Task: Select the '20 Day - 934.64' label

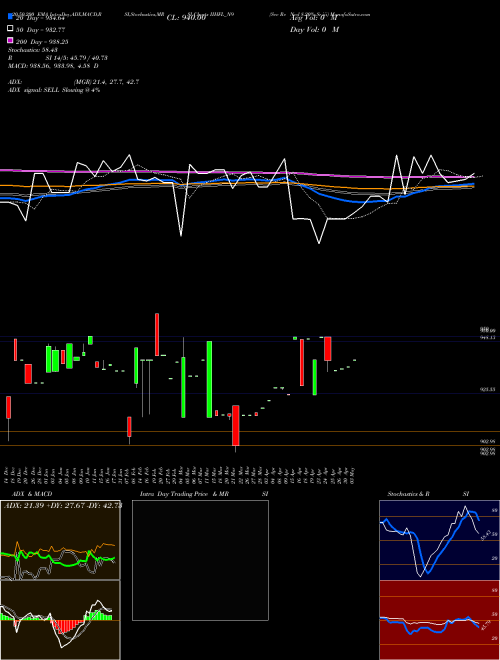Action: (x=40, y=18)
